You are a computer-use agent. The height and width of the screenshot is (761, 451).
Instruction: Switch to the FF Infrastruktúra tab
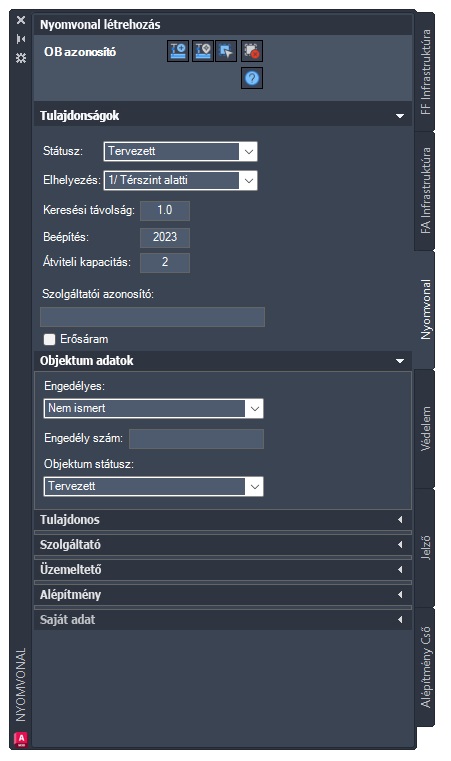coord(425,72)
